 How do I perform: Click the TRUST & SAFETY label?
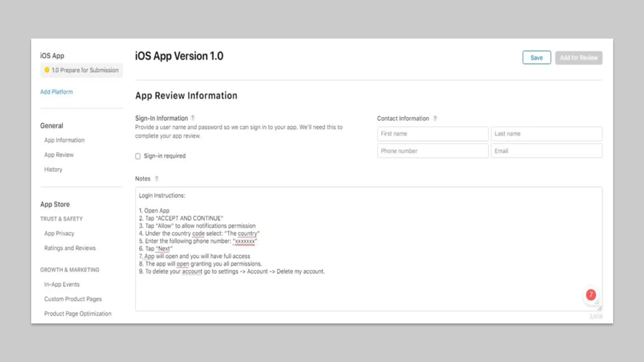point(61,219)
